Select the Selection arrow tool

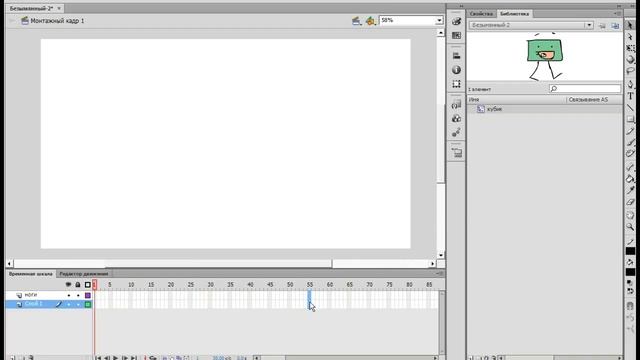click(x=630, y=25)
